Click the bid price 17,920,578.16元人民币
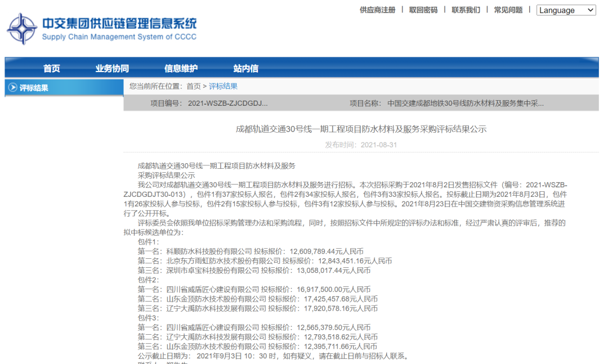 [x=341, y=308]
